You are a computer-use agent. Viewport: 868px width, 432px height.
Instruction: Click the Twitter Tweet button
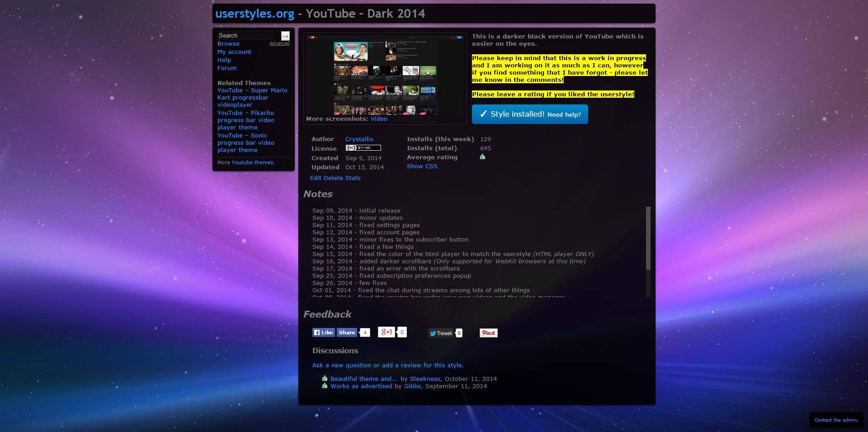441,333
